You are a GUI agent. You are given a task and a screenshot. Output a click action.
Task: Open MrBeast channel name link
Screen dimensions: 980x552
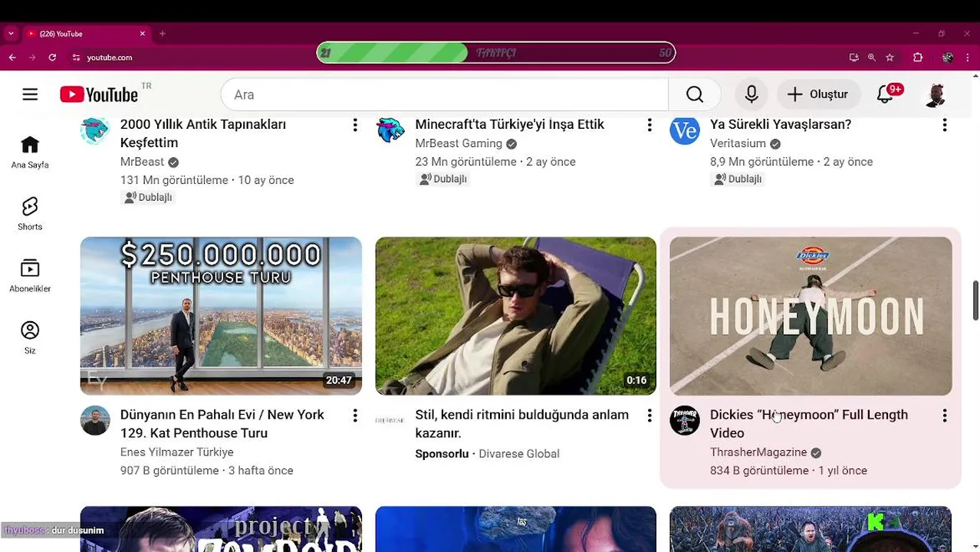pyautogui.click(x=142, y=162)
